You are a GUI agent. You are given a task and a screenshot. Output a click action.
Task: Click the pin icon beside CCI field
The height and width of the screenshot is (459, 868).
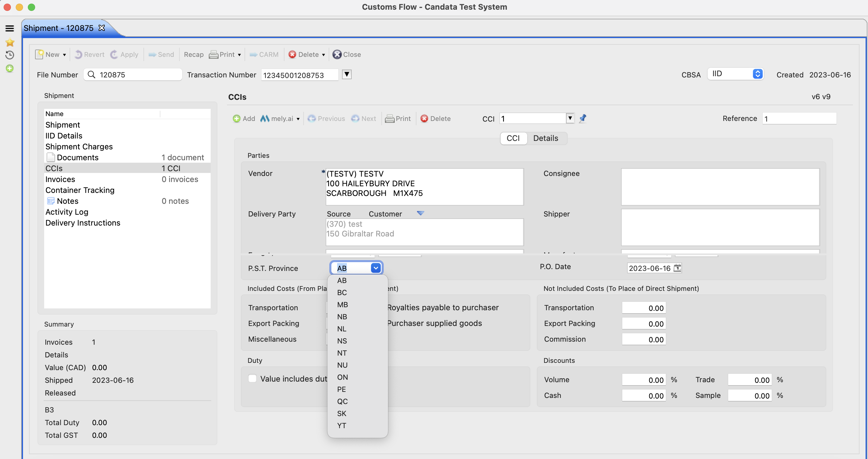(583, 118)
